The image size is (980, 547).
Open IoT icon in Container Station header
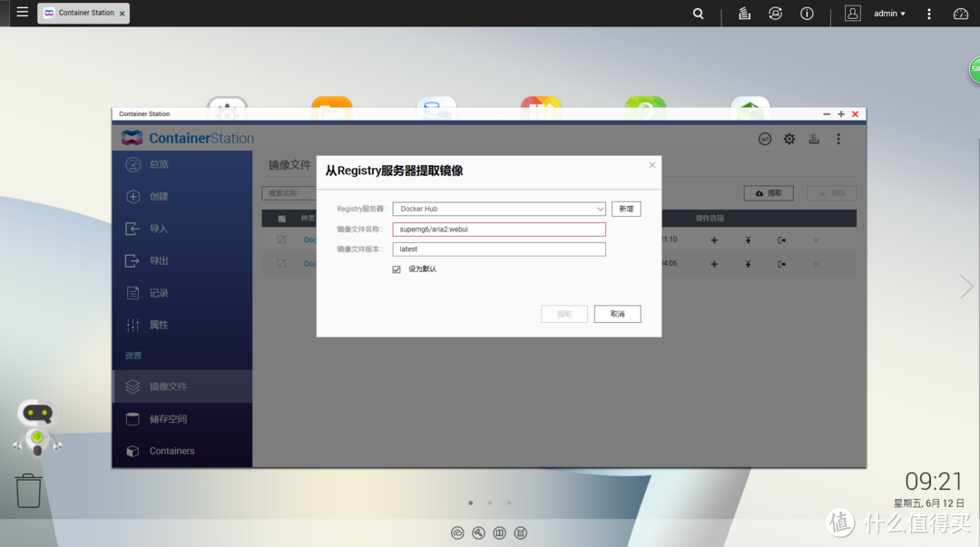pyautogui.click(x=764, y=139)
